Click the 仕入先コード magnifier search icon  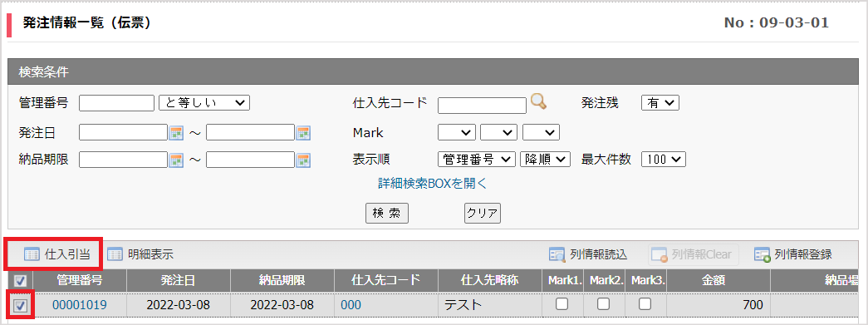pyautogui.click(x=538, y=102)
